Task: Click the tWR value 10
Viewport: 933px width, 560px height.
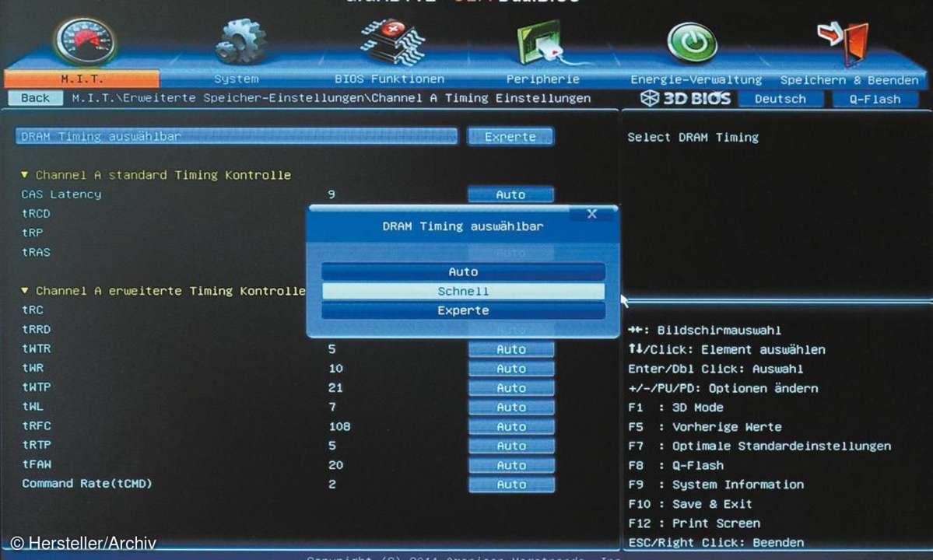Action: [335, 368]
